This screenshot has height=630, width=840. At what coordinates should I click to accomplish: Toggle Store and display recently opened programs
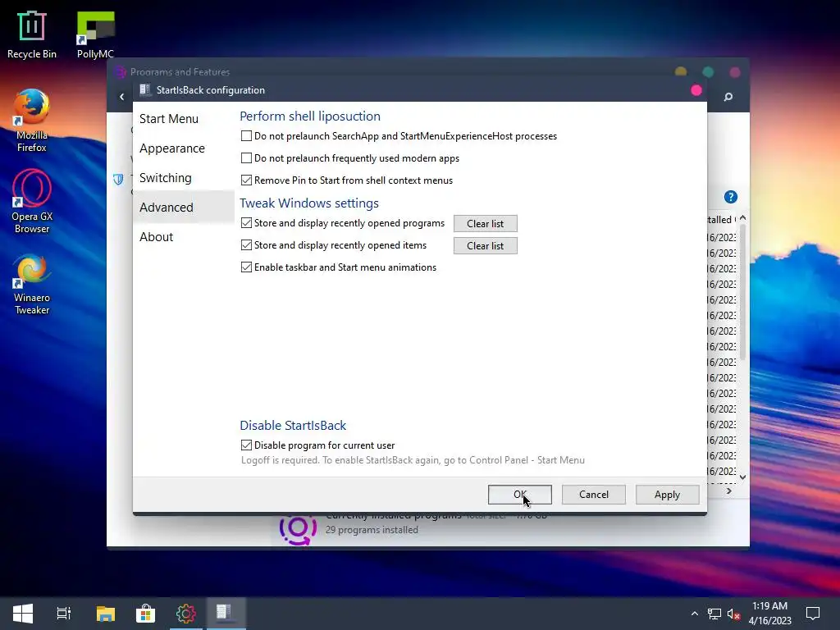(246, 223)
